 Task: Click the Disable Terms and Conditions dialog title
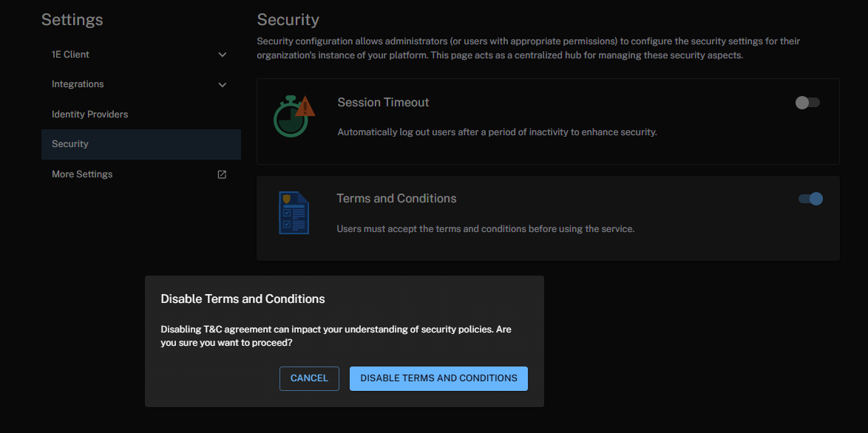coord(243,299)
